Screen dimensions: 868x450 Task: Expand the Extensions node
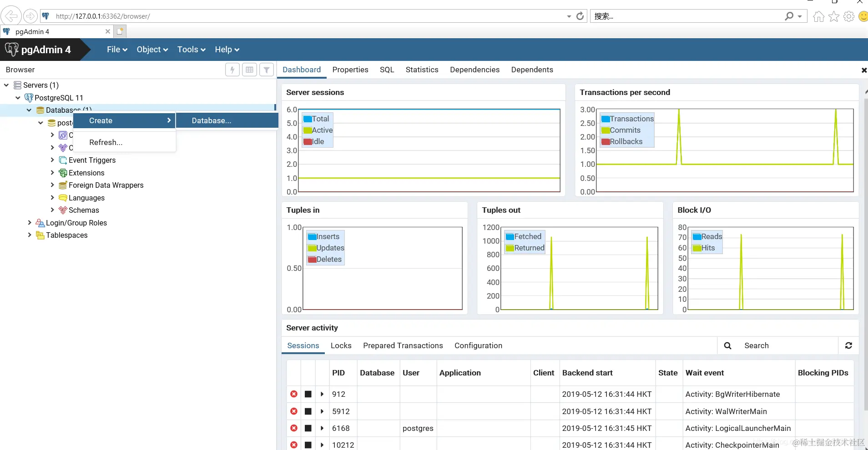click(x=52, y=173)
